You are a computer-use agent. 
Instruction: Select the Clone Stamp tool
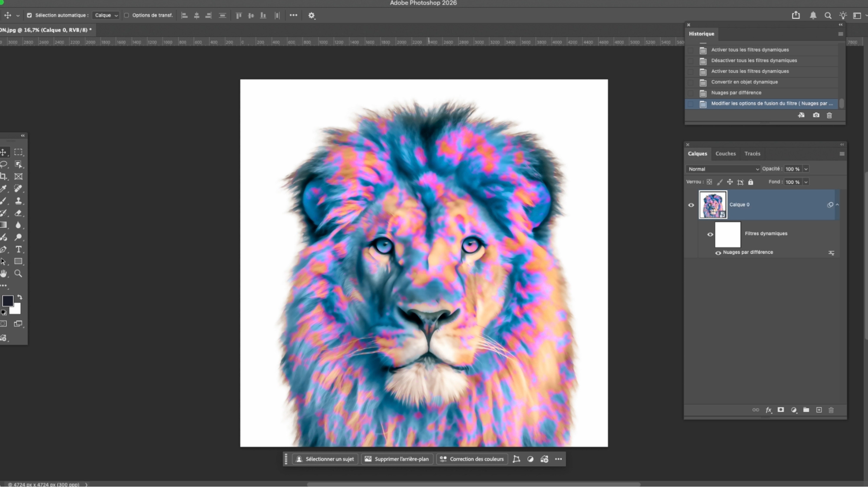point(18,201)
